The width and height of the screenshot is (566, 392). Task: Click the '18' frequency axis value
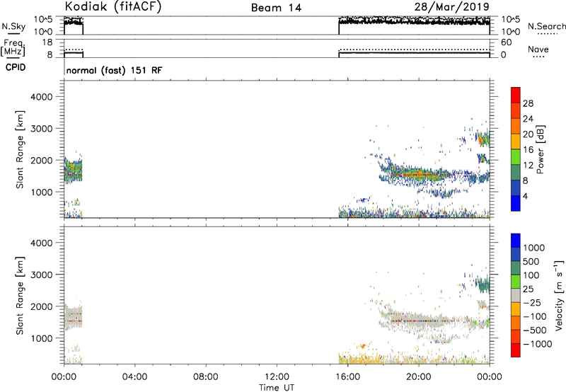pyautogui.click(x=47, y=42)
